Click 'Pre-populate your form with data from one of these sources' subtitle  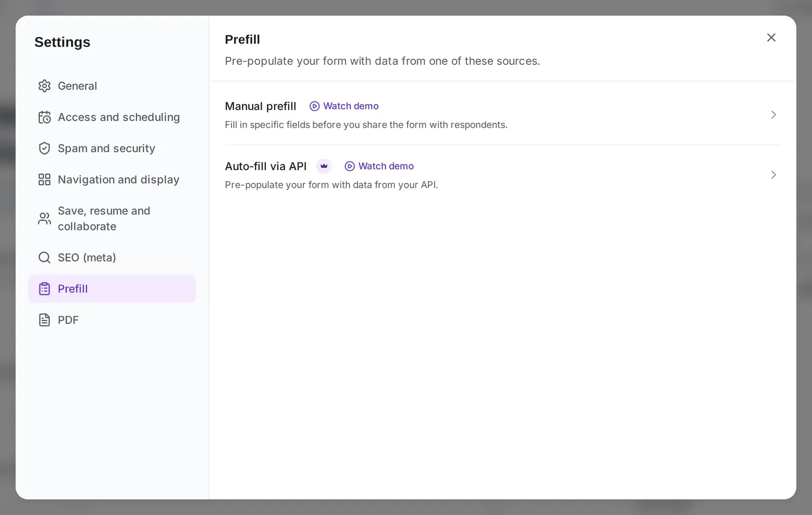tap(382, 61)
